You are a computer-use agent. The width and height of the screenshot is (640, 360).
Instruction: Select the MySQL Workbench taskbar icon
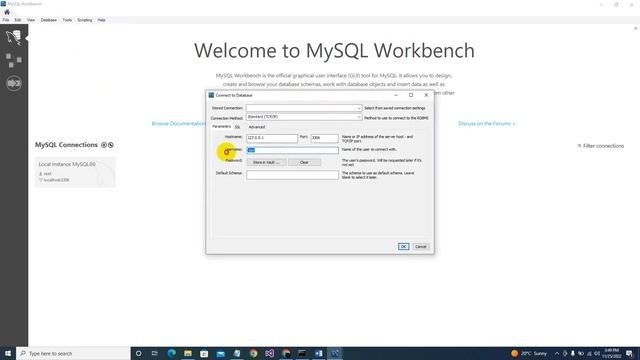pyautogui.click(x=335, y=353)
